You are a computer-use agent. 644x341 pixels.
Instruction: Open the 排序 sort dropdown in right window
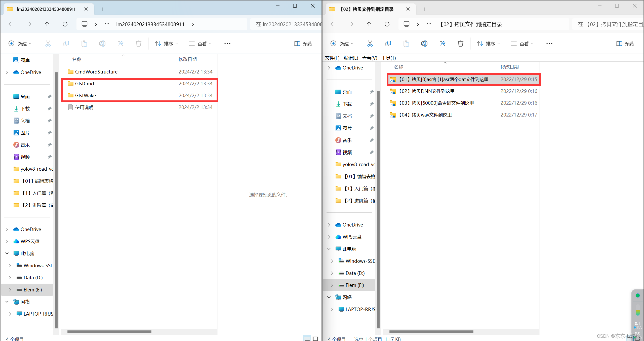pyautogui.click(x=488, y=44)
